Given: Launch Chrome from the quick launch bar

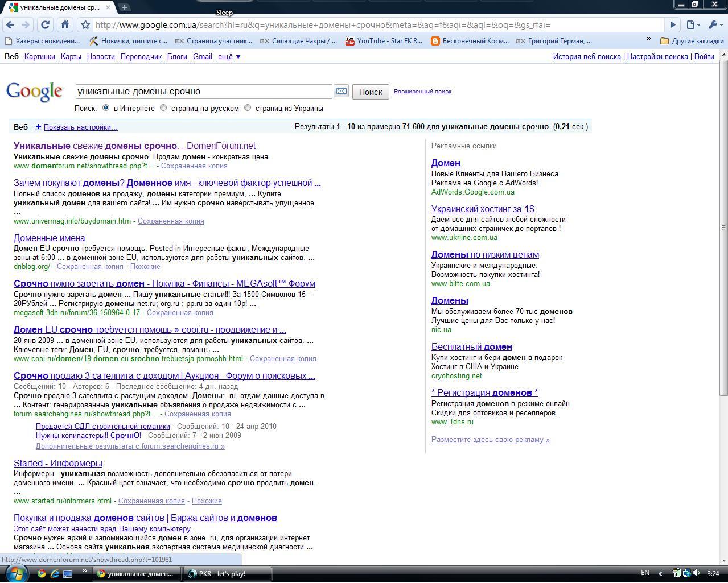Looking at the screenshot, I should (x=42, y=573).
